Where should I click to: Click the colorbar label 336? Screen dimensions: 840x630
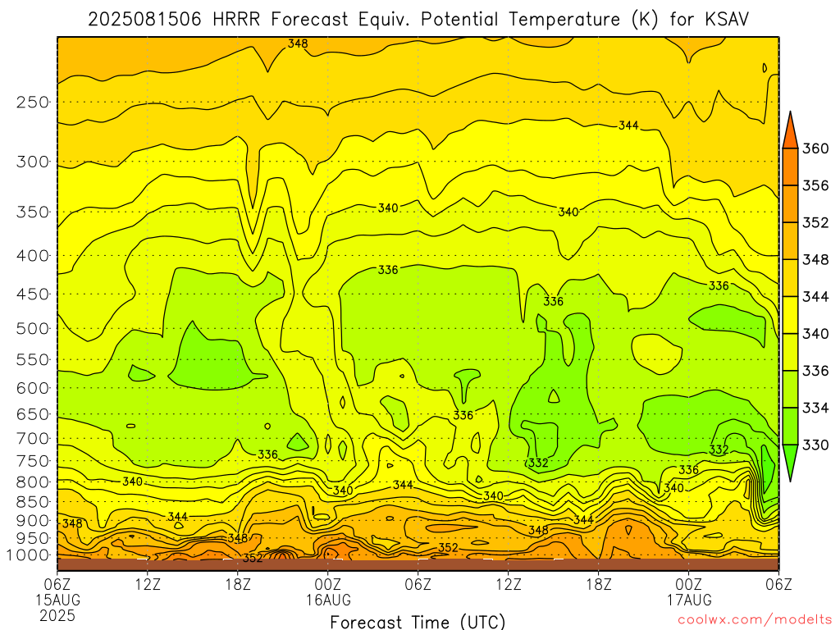click(815, 371)
